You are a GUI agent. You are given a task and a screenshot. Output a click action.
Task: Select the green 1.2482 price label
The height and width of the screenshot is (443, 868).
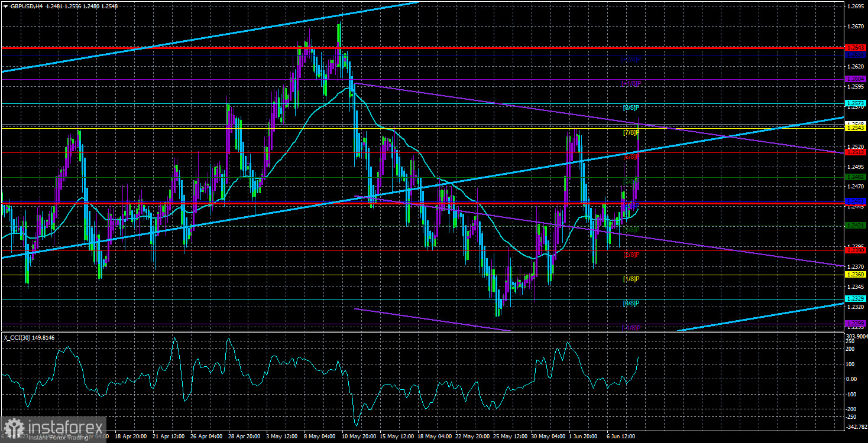(855, 177)
